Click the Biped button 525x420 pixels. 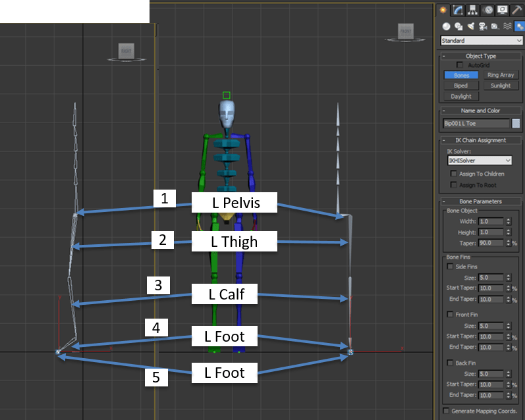pyautogui.click(x=461, y=86)
